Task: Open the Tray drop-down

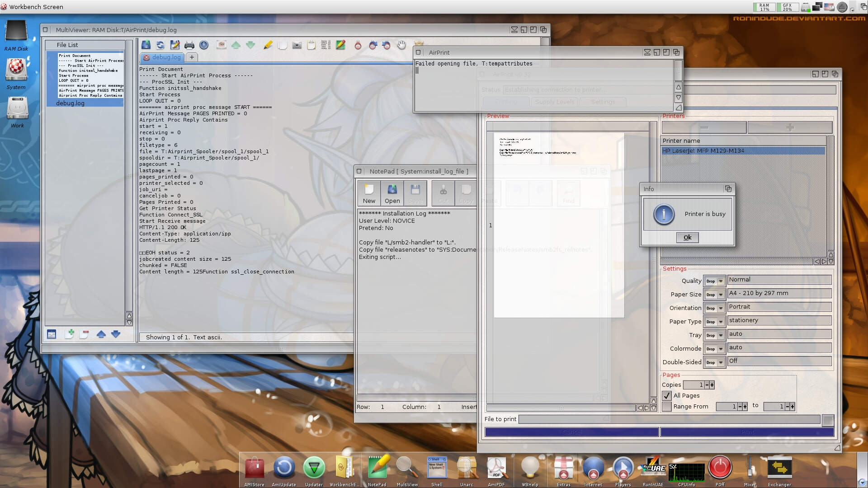Action: 714,335
